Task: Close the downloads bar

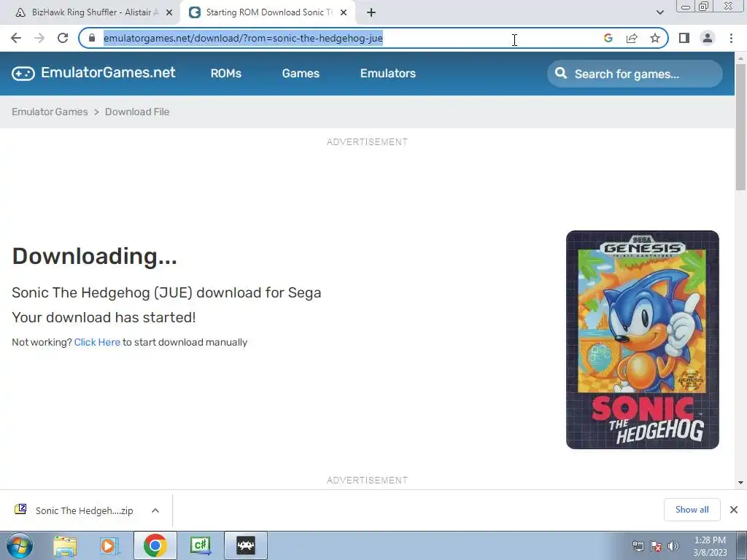Action: click(x=734, y=510)
